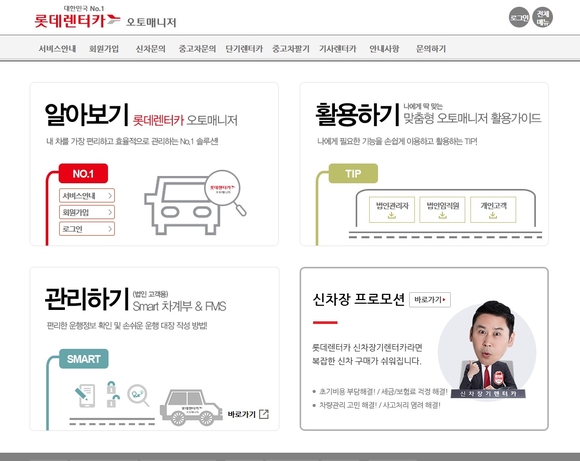580x461 pixels.
Task: Click the external link icon beside 바로가기
Action: pos(264,414)
